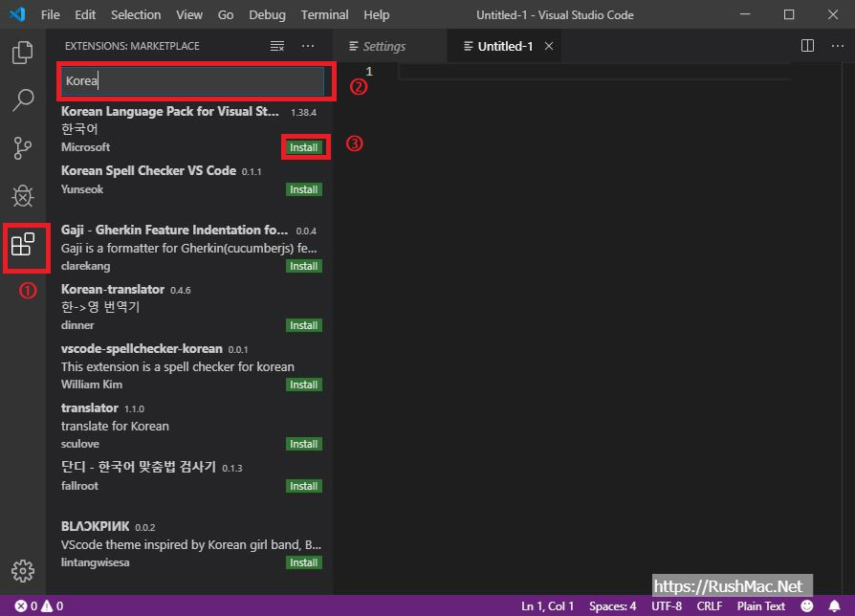Install the fallroot Korean spell checker
The width and height of the screenshot is (855, 616).
point(304,486)
